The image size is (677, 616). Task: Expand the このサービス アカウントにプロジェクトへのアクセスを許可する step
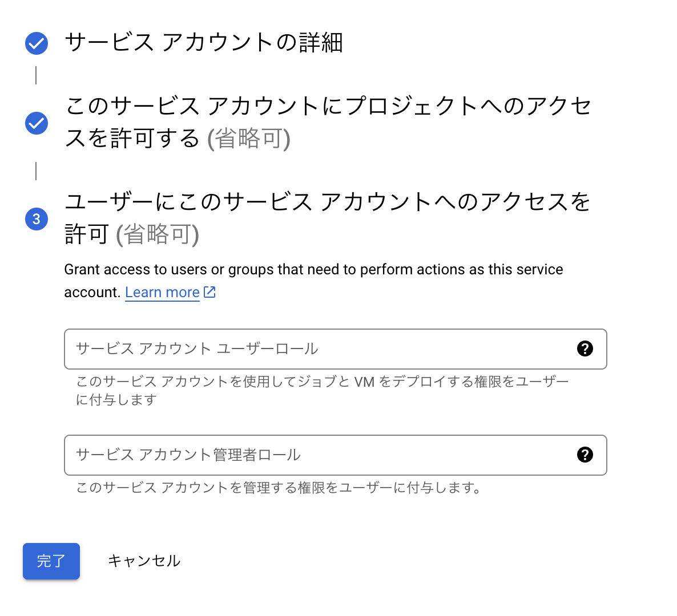(x=328, y=107)
